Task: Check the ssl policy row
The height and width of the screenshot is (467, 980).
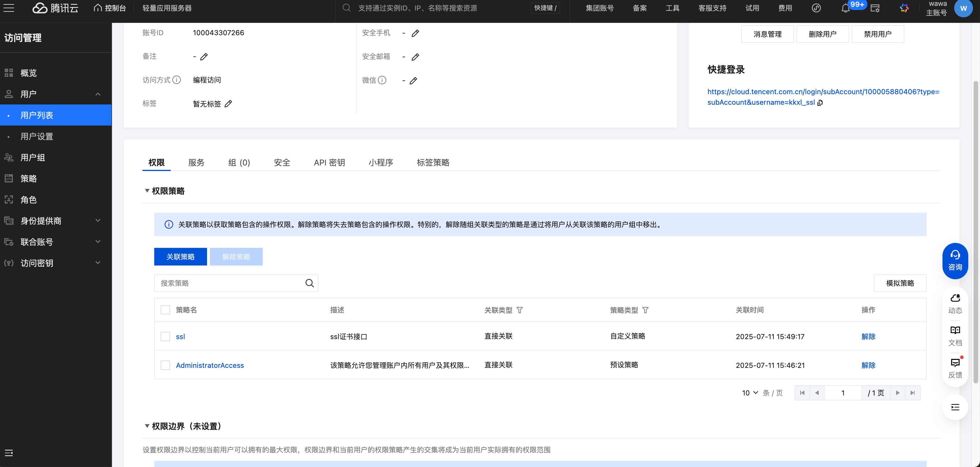Action: [x=165, y=336]
